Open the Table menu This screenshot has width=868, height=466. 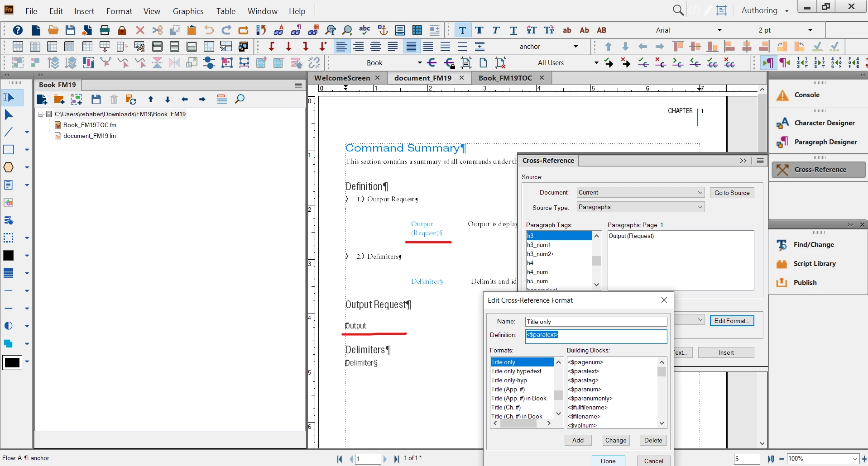pyautogui.click(x=225, y=11)
